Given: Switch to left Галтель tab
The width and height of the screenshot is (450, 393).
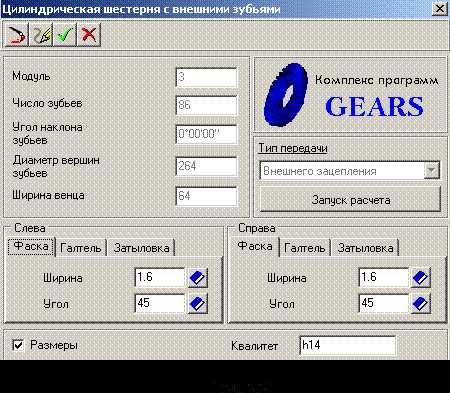Looking at the screenshot, I should 81,248.
